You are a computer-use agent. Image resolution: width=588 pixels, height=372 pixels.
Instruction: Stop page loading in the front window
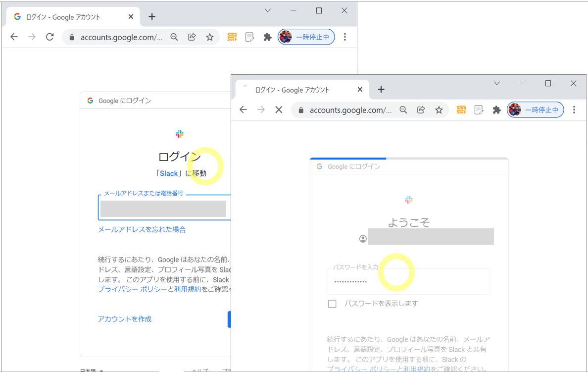279,110
